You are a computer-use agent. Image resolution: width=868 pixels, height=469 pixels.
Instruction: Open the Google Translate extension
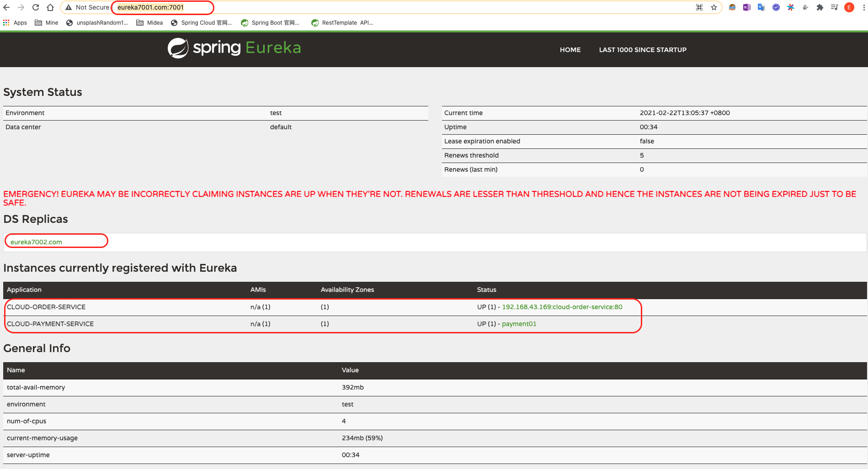[x=761, y=7]
